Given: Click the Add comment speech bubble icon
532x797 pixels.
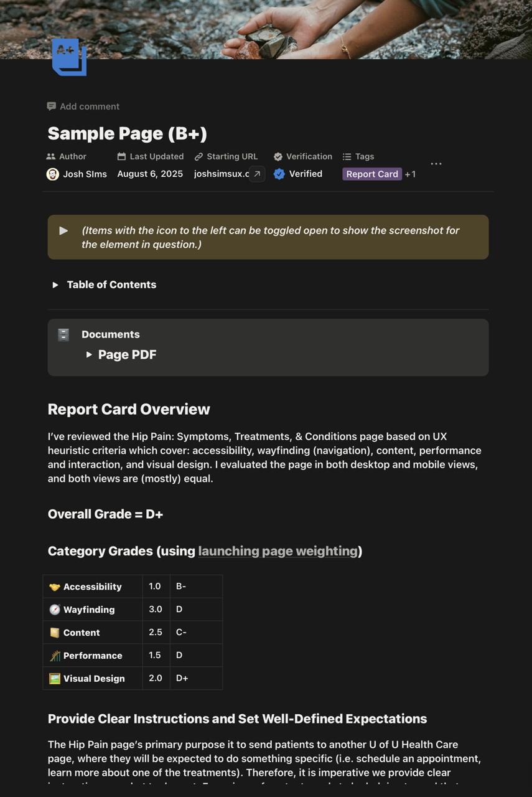Looking at the screenshot, I should [x=51, y=106].
